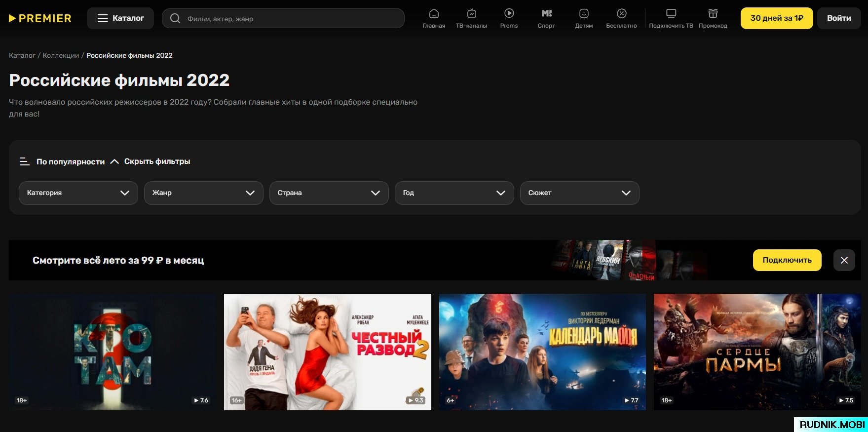Click the 9.3 rating badge
This screenshot has width=868, height=432.
click(x=415, y=400)
